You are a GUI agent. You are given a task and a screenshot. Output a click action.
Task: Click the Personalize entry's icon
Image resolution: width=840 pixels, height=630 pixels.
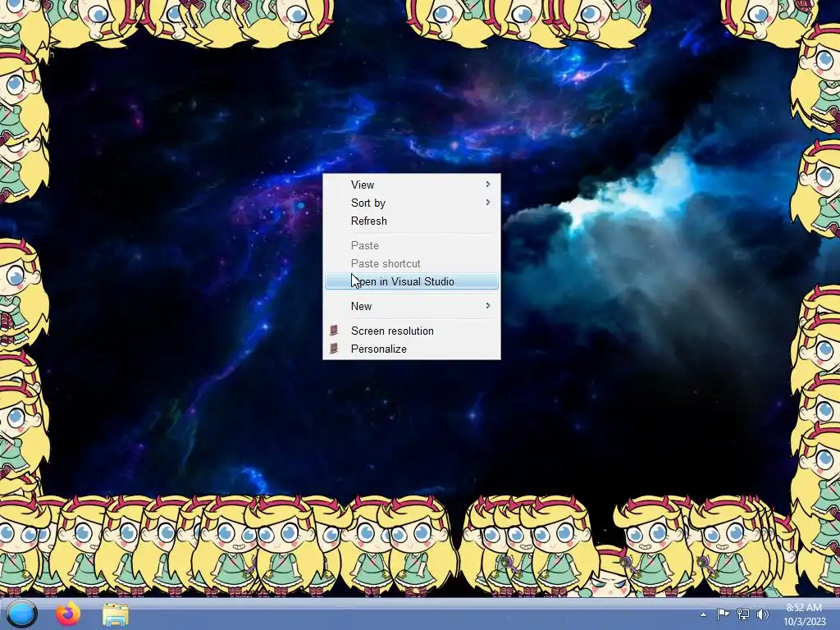(334, 348)
